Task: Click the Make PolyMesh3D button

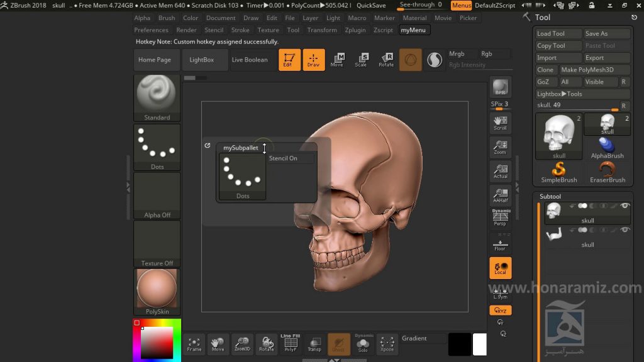Action: tap(595, 70)
